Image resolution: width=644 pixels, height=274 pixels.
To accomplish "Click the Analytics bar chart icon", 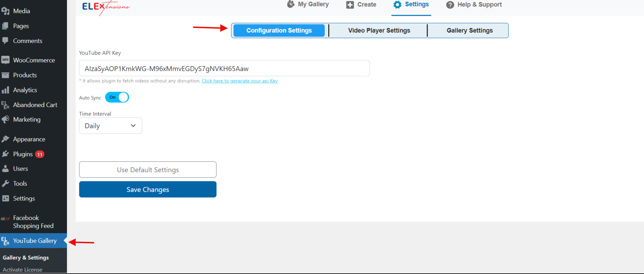I will [5, 90].
